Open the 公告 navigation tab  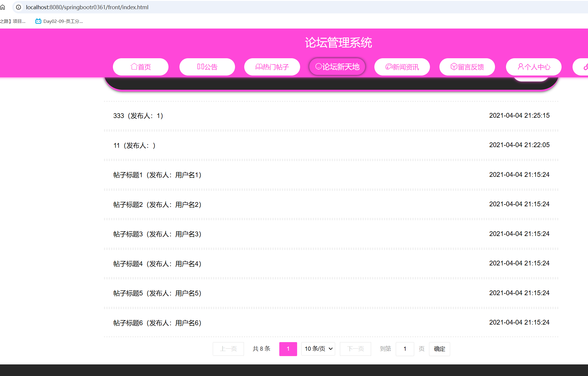(x=207, y=67)
